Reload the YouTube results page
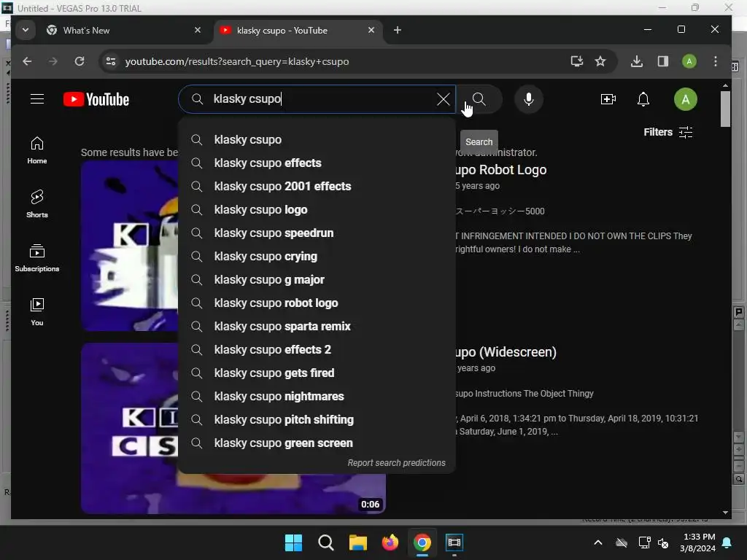Image resolution: width=747 pixels, height=560 pixels. pos(79,61)
